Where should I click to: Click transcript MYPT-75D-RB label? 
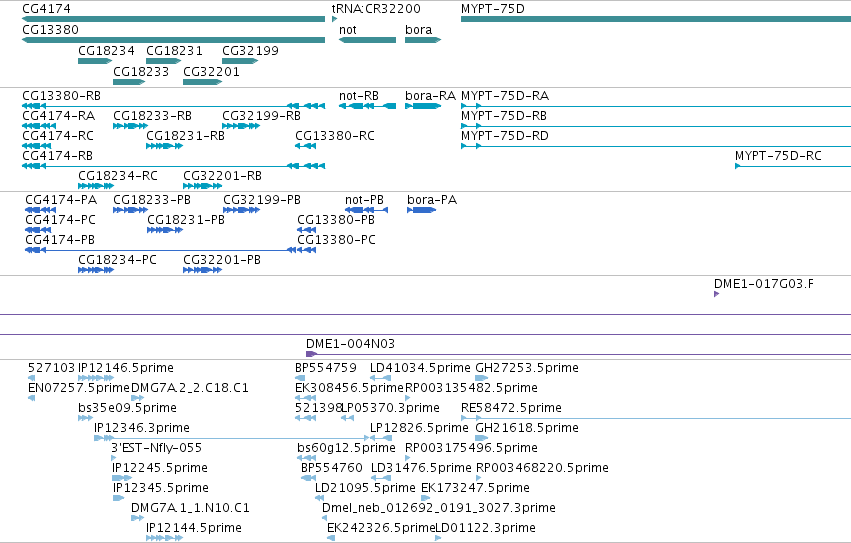point(504,116)
